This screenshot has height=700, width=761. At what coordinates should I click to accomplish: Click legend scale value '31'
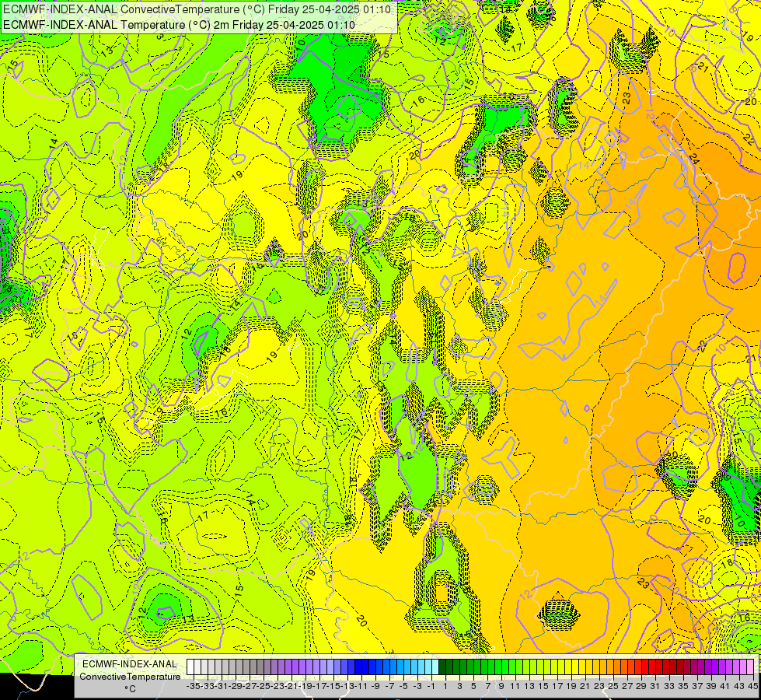point(656,686)
